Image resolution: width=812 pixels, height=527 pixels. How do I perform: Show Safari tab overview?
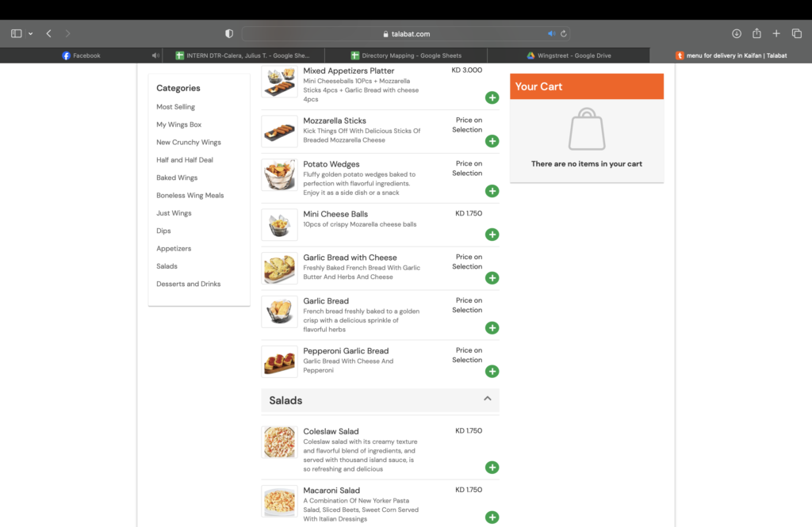(x=797, y=34)
